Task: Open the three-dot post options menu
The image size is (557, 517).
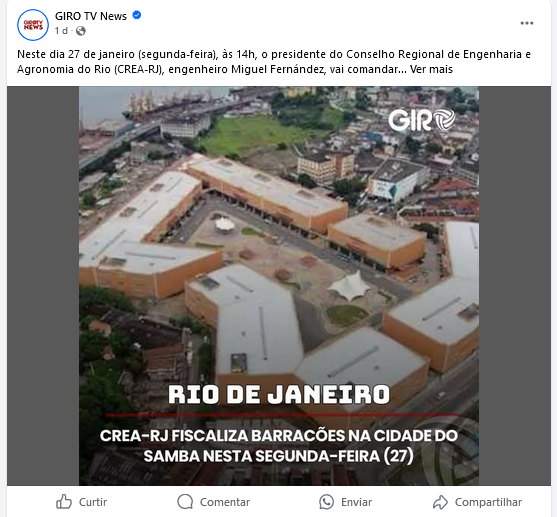Action: click(x=526, y=23)
